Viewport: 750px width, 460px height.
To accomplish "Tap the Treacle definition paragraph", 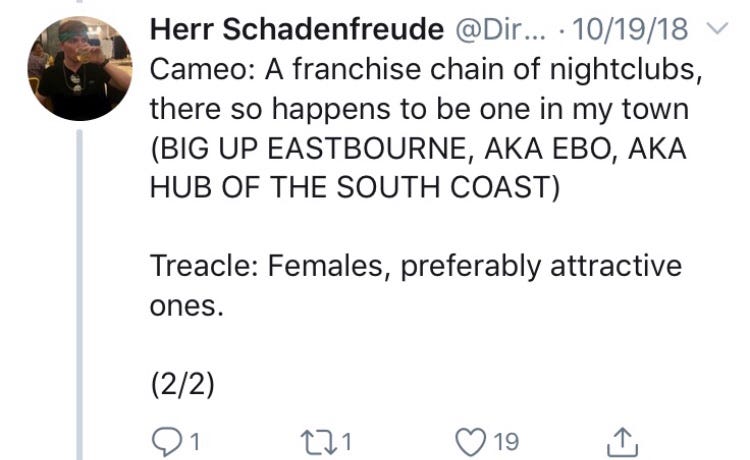I will (415, 267).
